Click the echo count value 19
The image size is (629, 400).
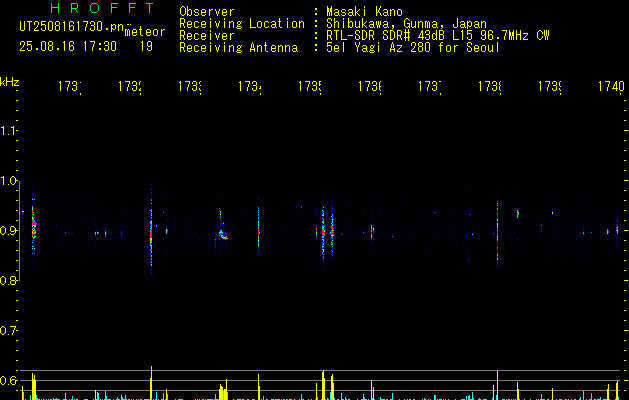[x=146, y=47]
